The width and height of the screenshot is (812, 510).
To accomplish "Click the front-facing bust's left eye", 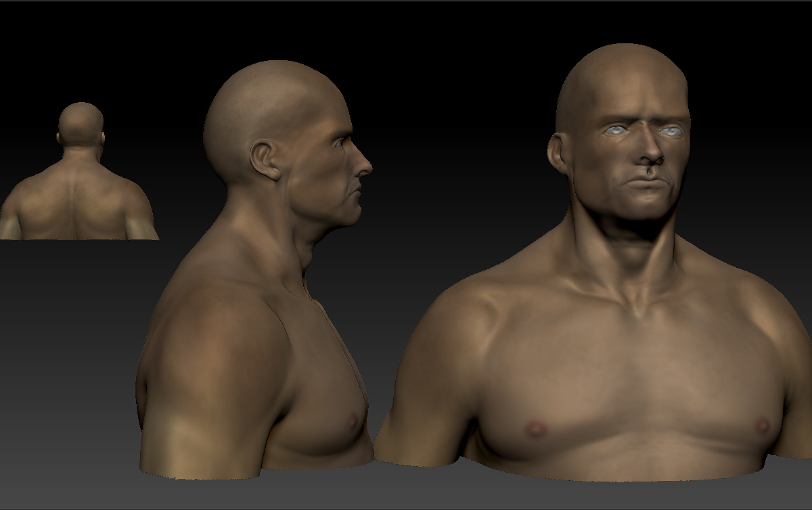I will click(616, 131).
